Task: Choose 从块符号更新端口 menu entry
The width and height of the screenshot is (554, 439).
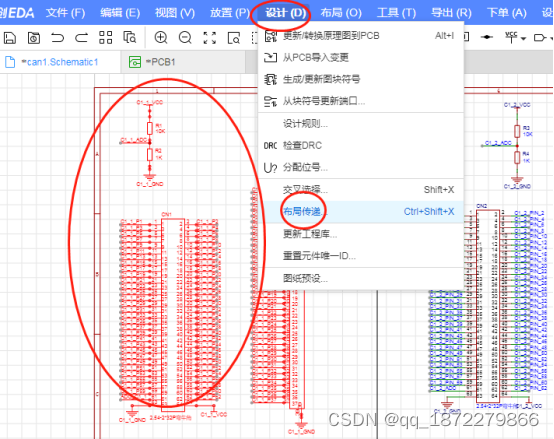Action: tap(361, 101)
